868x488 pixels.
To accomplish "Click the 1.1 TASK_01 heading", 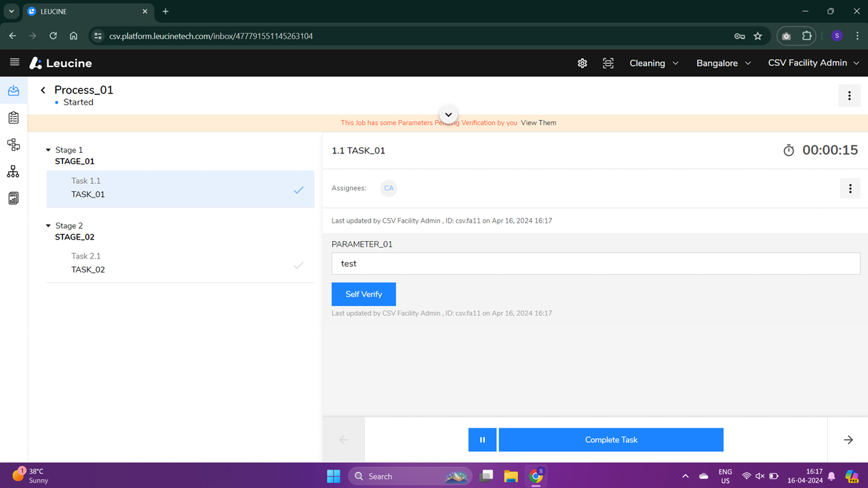I will point(358,151).
